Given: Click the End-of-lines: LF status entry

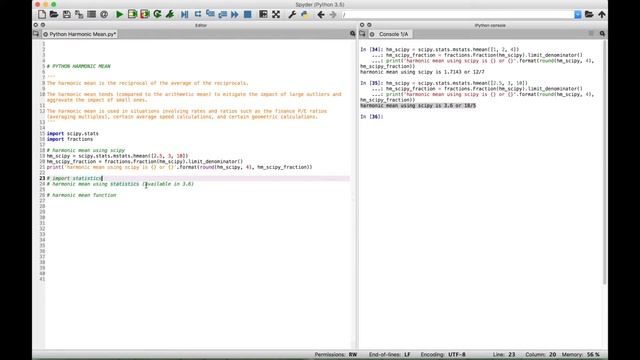Looking at the screenshot, I should pos(389,355).
